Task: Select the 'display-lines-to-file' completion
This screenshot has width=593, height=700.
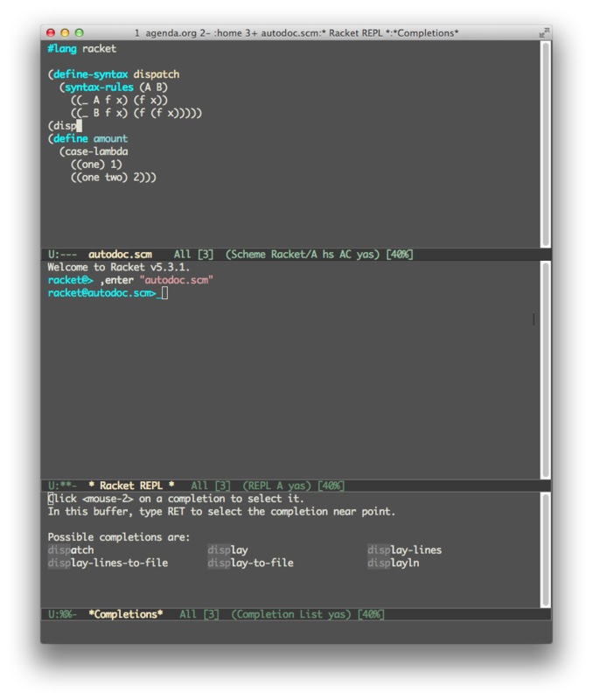Action: 108,563
